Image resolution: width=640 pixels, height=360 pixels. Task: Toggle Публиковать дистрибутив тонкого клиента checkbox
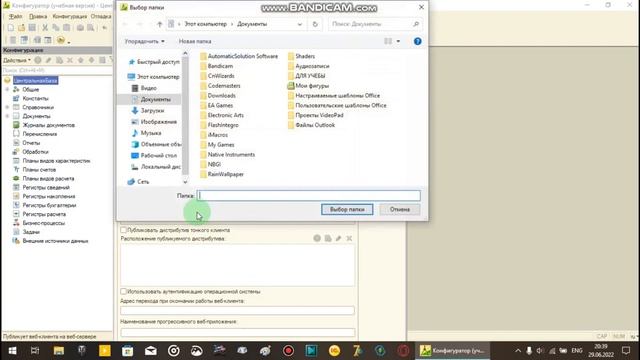click(x=123, y=230)
